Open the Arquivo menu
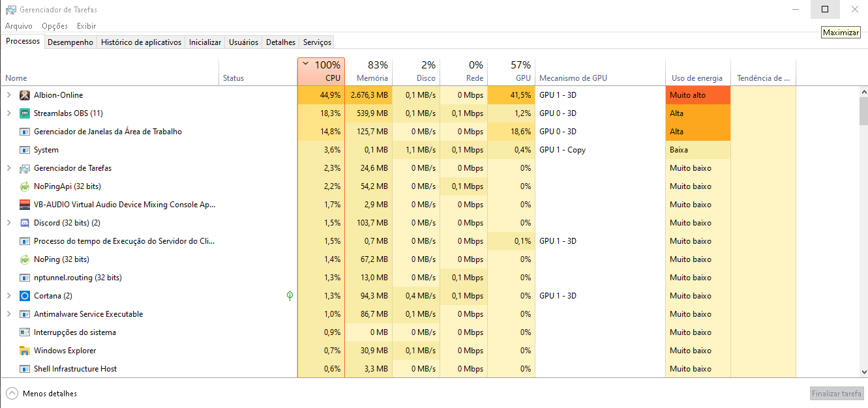Viewport: 868px width, 408px height. (19, 26)
